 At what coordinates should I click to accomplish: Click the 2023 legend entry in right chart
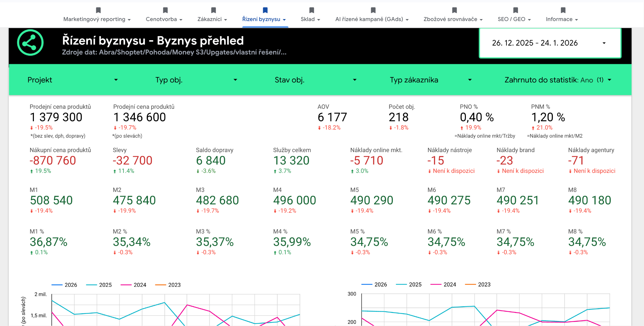(478, 284)
